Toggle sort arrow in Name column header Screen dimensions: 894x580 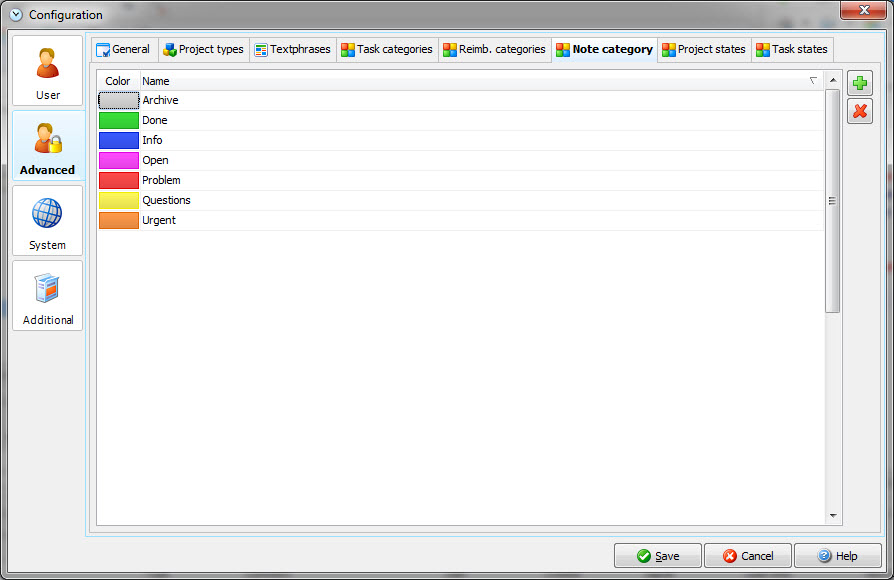tap(813, 81)
